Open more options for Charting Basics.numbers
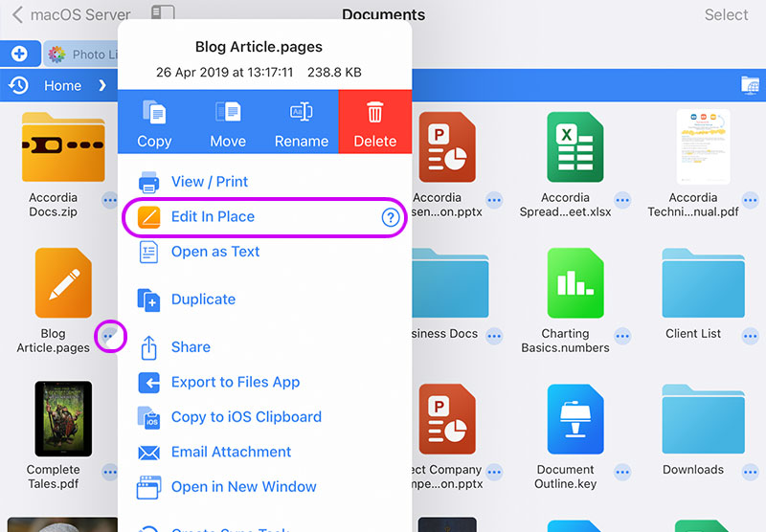 coord(621,336)
